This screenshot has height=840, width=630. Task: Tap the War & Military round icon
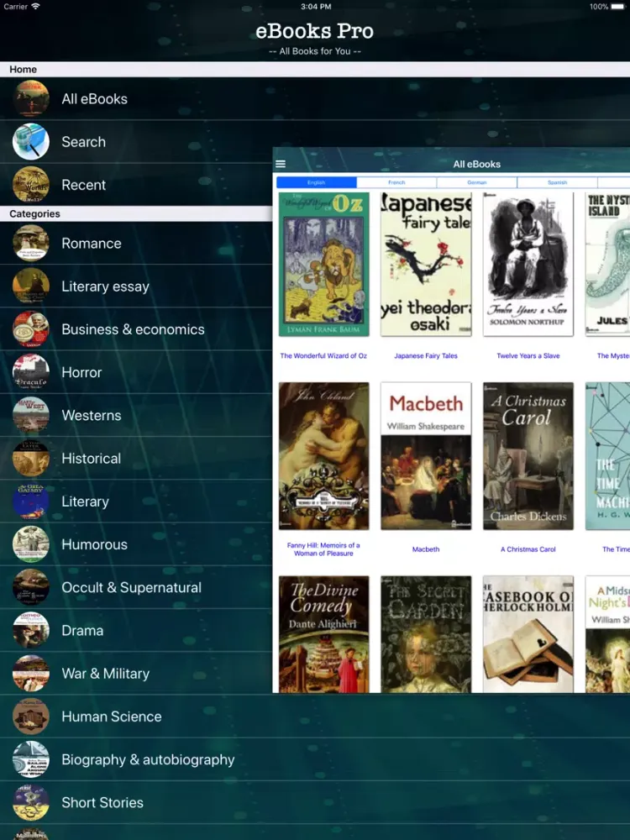[31, 674]
